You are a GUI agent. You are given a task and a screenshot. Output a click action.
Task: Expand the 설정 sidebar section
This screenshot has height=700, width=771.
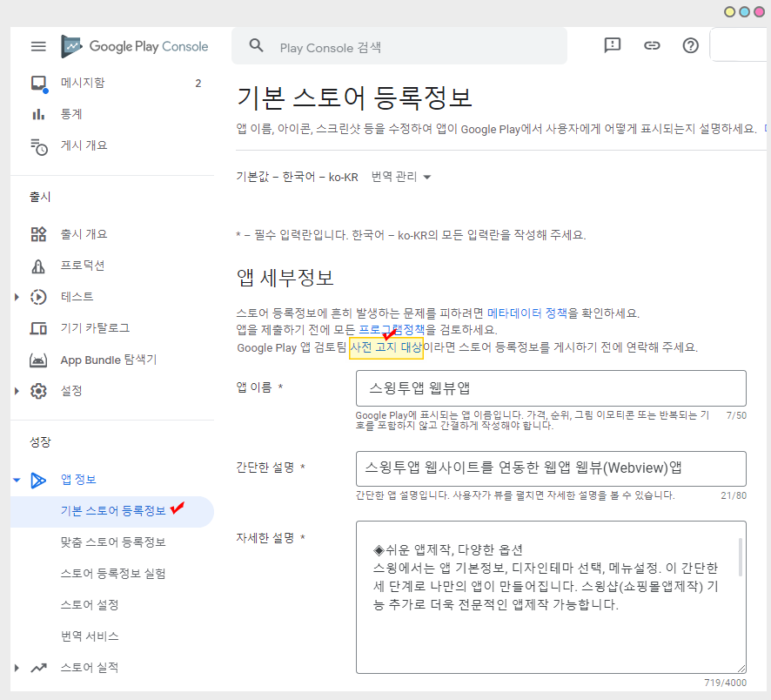[x=17, y=391]
